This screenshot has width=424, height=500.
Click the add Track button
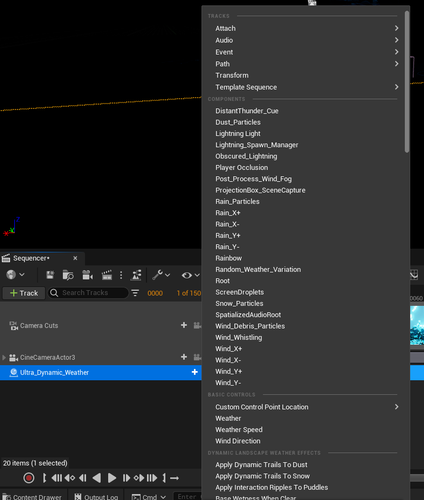point(24,293)
